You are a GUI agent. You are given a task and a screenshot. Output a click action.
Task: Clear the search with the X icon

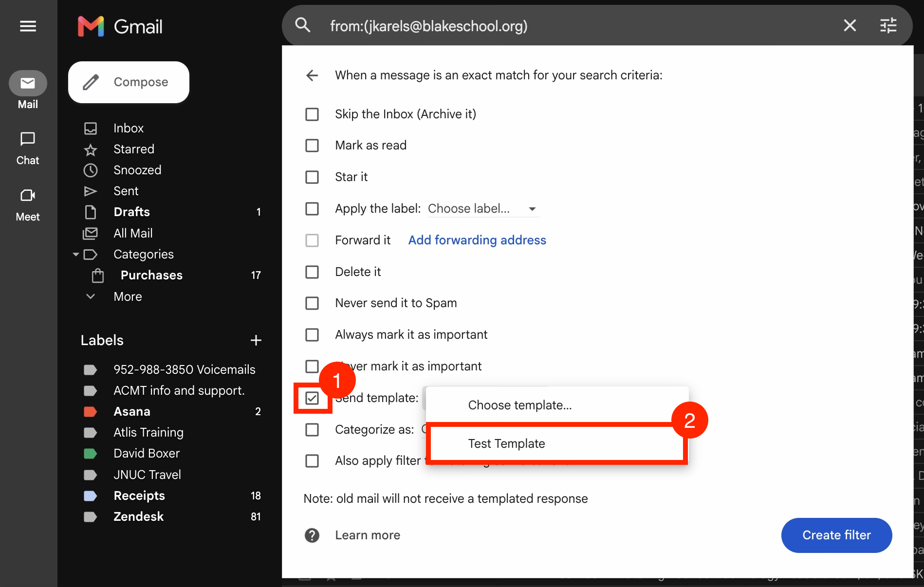point(850,25)
